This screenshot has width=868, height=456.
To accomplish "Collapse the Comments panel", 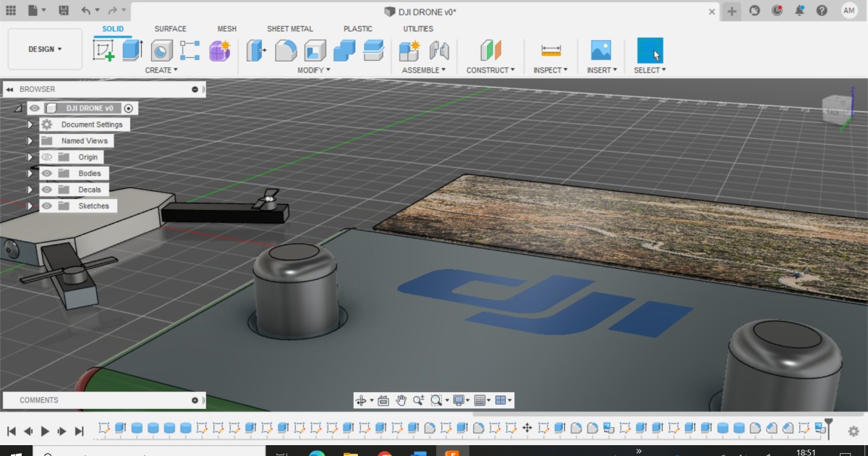I will (x=195, y=400).
